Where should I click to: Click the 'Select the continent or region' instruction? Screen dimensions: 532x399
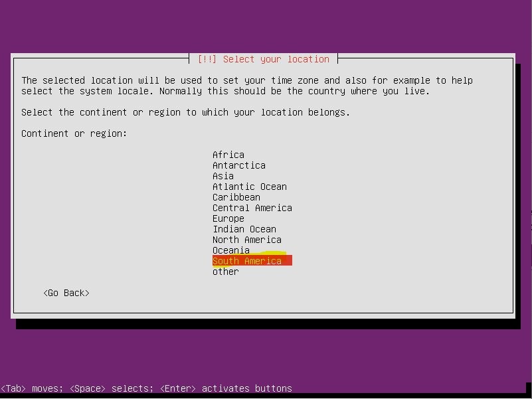[185, 112]
